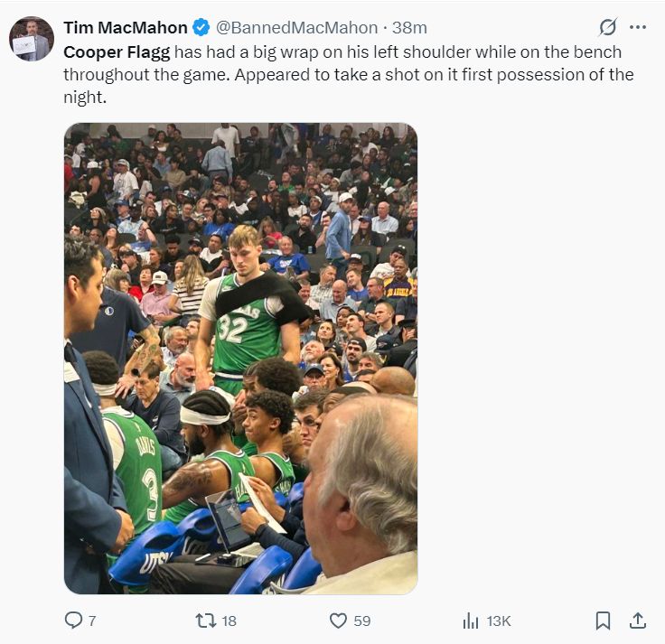
Task: Open the three-dot More options menu
Action: [x=638, y=28]
